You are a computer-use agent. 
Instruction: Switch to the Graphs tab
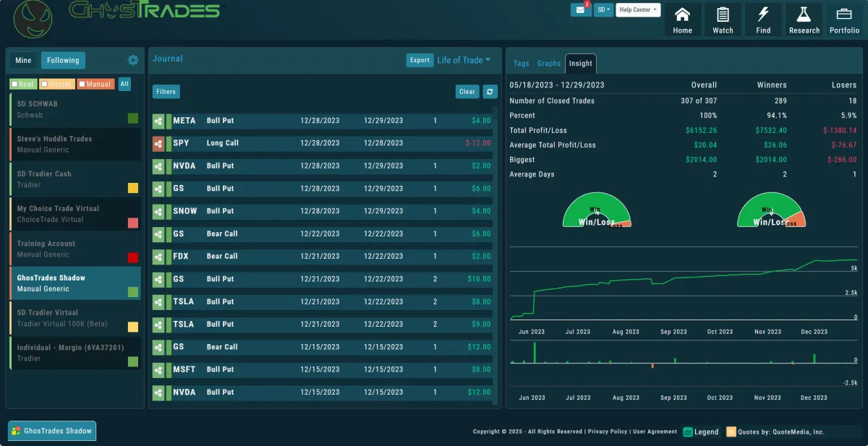click(549, 64)
